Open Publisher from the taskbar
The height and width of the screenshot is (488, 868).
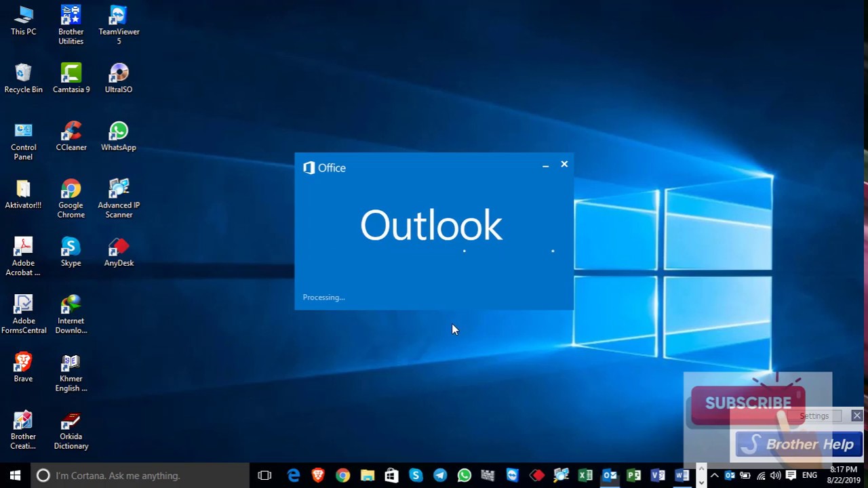(634, 476)
